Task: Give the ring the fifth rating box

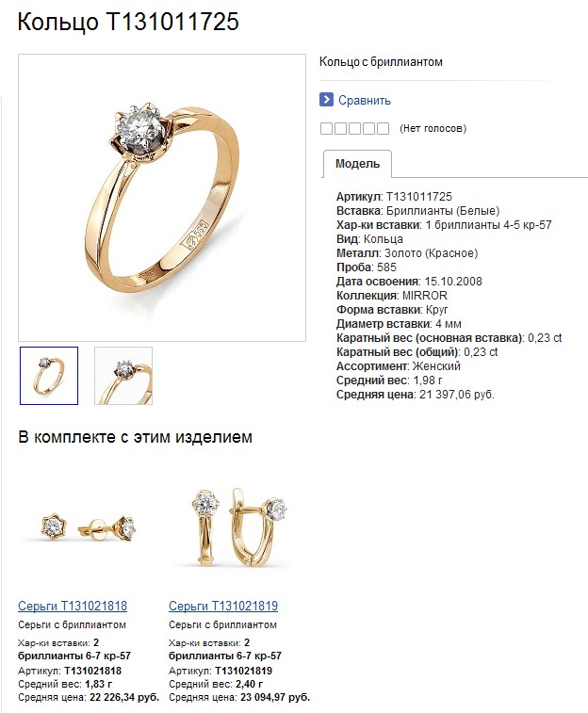Action: tap(383, 129)
